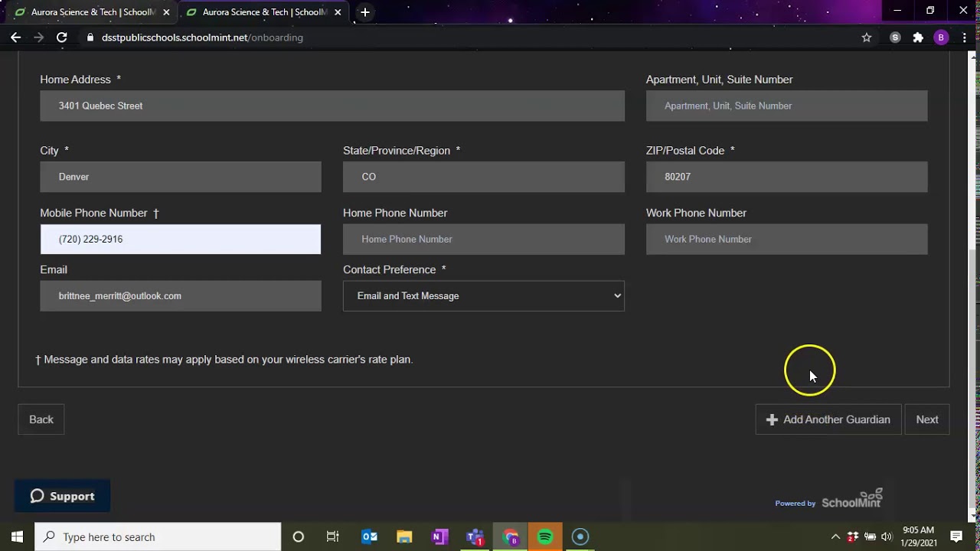The height and width of the screenshot is (551, 980).
Task: Click the battery tray icon
Action: point(870,536)
